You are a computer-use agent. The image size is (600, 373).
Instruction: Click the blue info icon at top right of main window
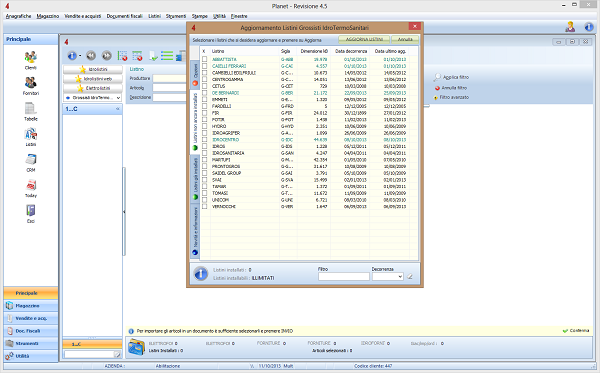coord(589,27)
